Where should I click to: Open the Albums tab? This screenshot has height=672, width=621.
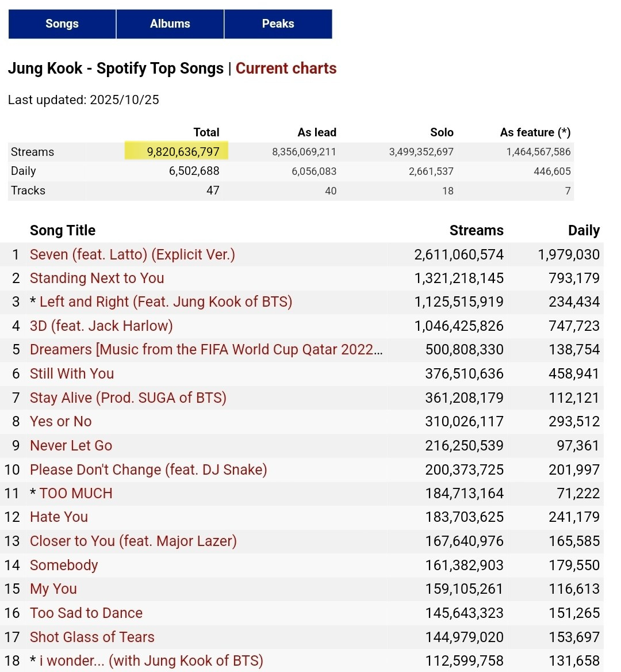[x=170, y=24]
